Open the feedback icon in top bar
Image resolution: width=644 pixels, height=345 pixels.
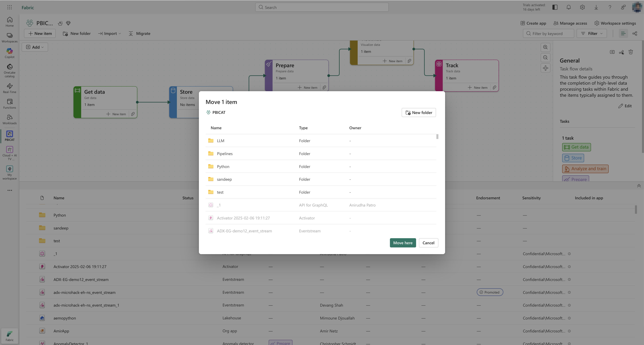[623, 7]
